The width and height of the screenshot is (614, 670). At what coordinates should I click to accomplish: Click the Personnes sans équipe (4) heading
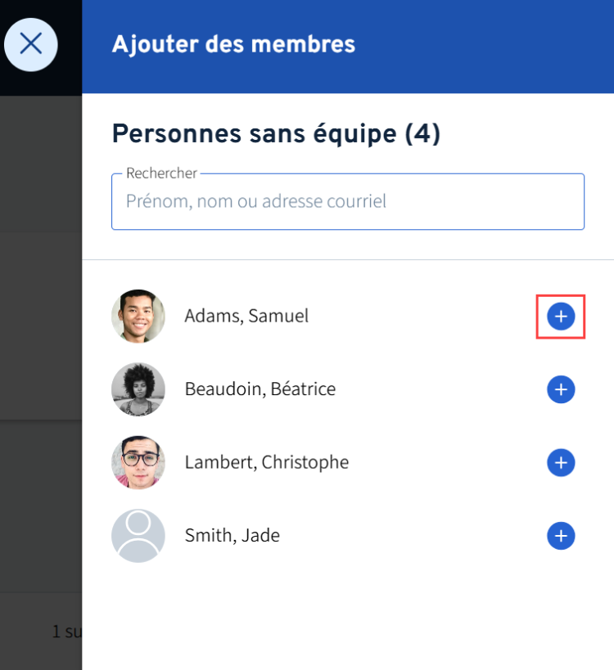[x=276, y=133]
